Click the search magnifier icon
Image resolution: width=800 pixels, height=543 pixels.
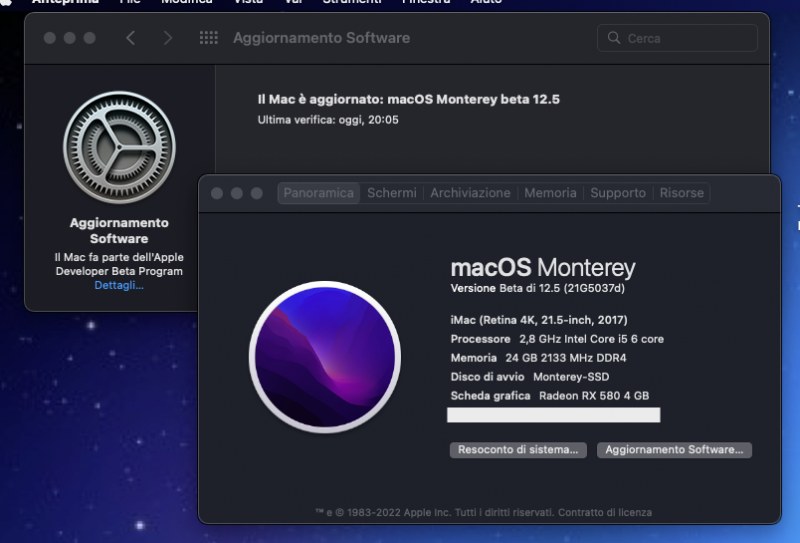coord(614,38)
